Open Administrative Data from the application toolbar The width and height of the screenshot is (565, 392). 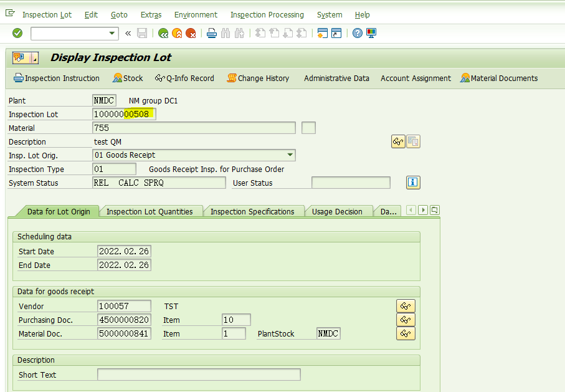[336, 78]
